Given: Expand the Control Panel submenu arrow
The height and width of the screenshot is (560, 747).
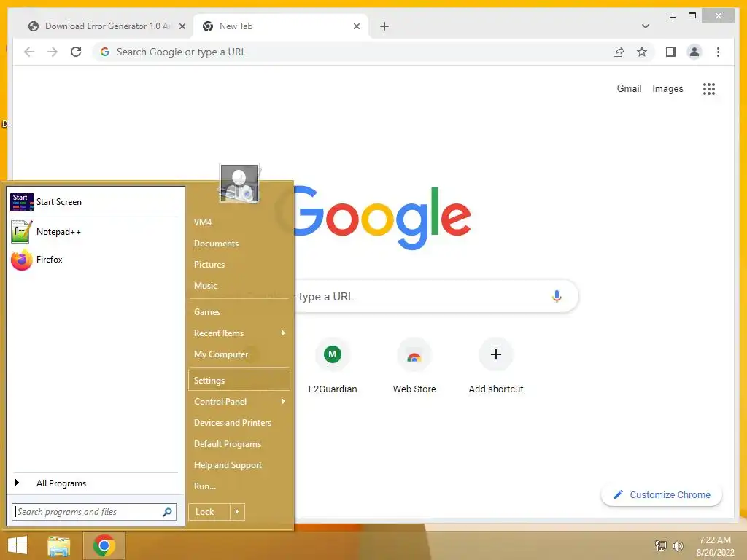Looking at the screenshot, I should 284,402.
